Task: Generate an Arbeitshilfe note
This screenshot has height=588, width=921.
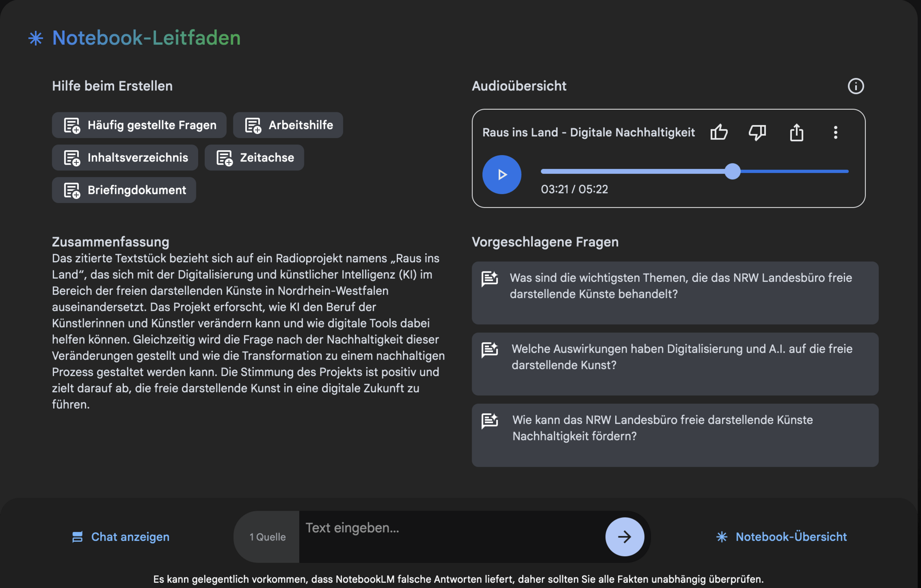Action: point(288,125)
